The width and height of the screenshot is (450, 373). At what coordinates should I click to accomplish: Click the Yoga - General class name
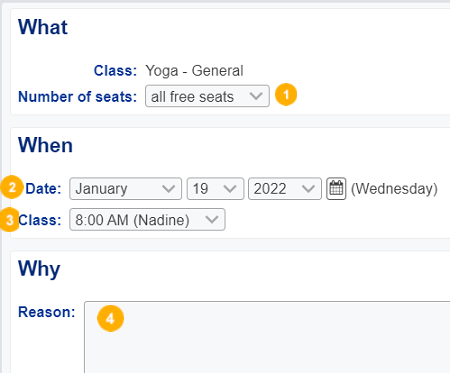pos(194,71)
